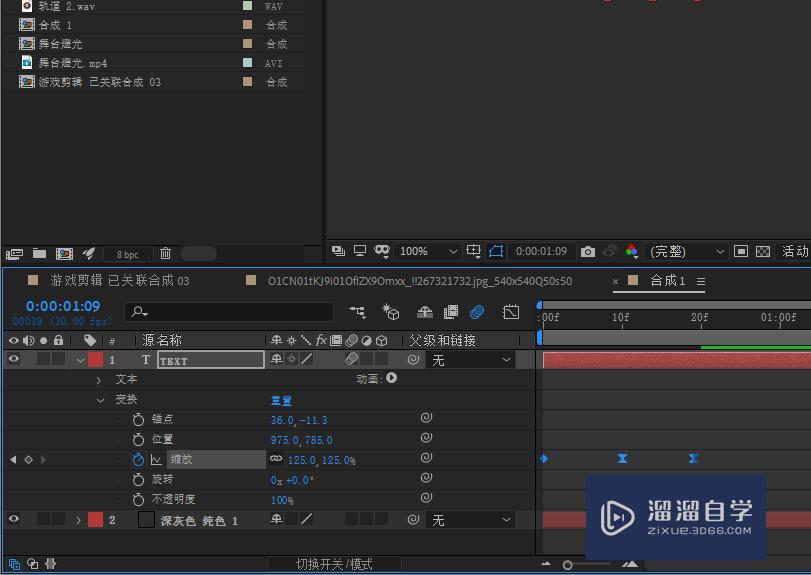Open TEXT layer parent dropdown 无
Screen dimensions: 811x575
point(470,360)
